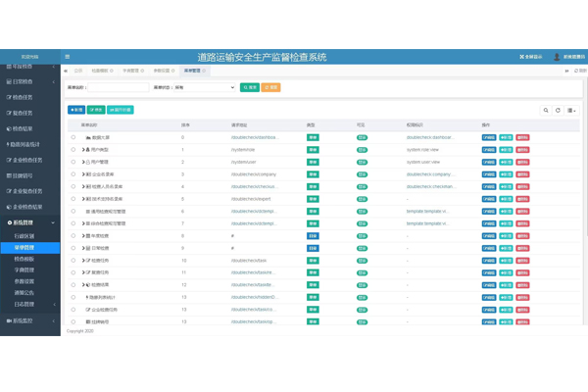The width and height of the screenshot is (588, 392).
Task: Select the radio button for 用户管理 row
Action: coord(73,162)
